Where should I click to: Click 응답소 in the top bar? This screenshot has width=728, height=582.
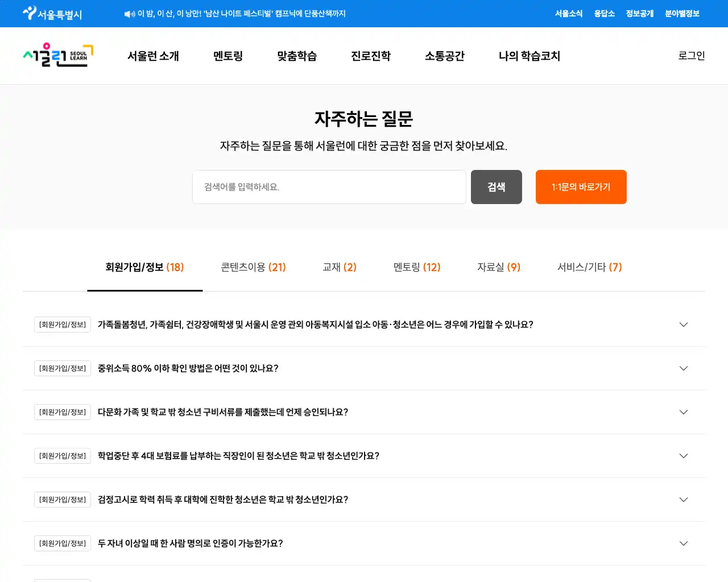[x=605, y=14]
